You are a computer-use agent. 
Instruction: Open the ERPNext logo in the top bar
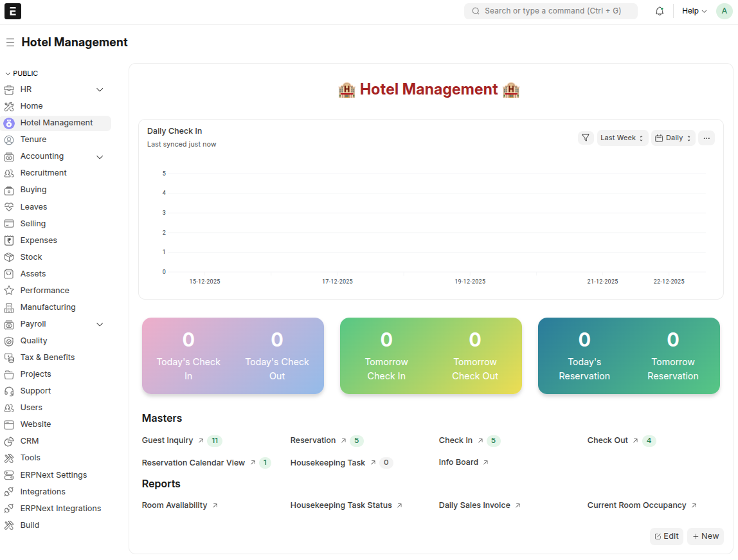coord(12,11)
